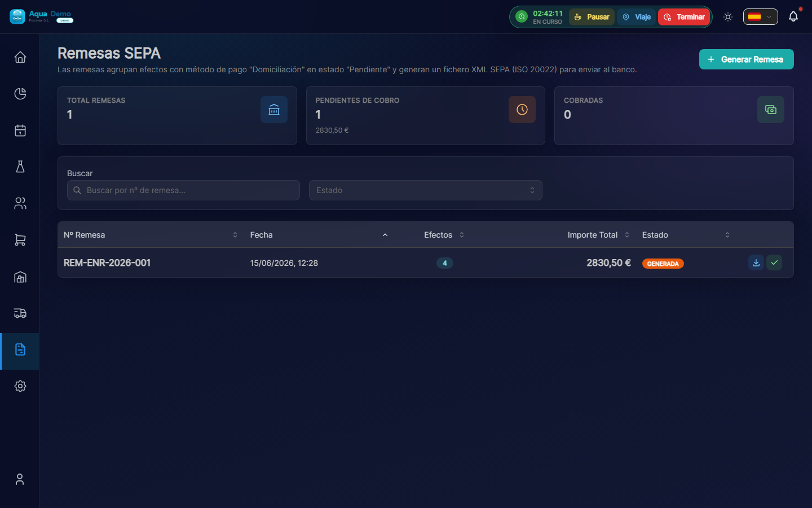Mark REM-ENR-2026-001 as collected with checkmark
Image resolution: width=812 pixels, height=508 pixels.
click(774, 262)
